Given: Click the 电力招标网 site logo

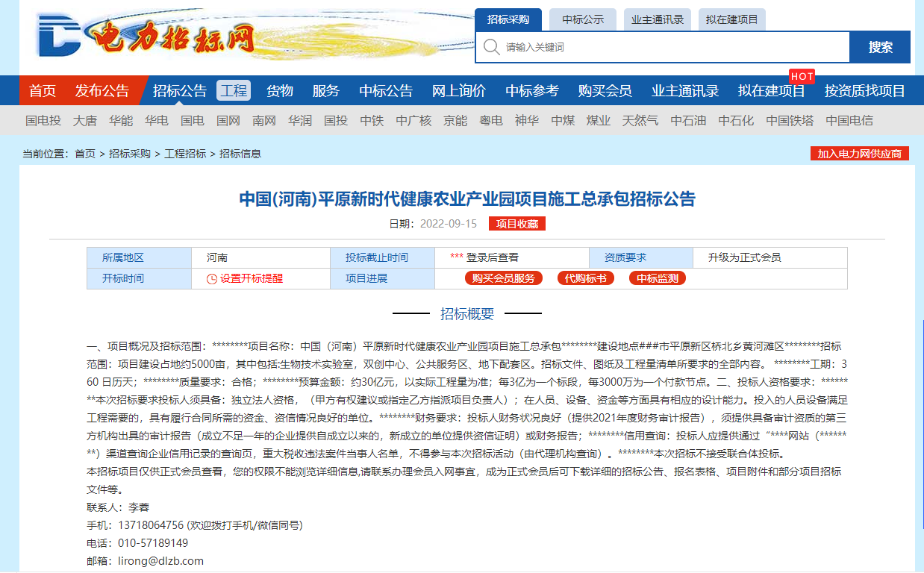Looking at the screenshot, I should (146, 36).
